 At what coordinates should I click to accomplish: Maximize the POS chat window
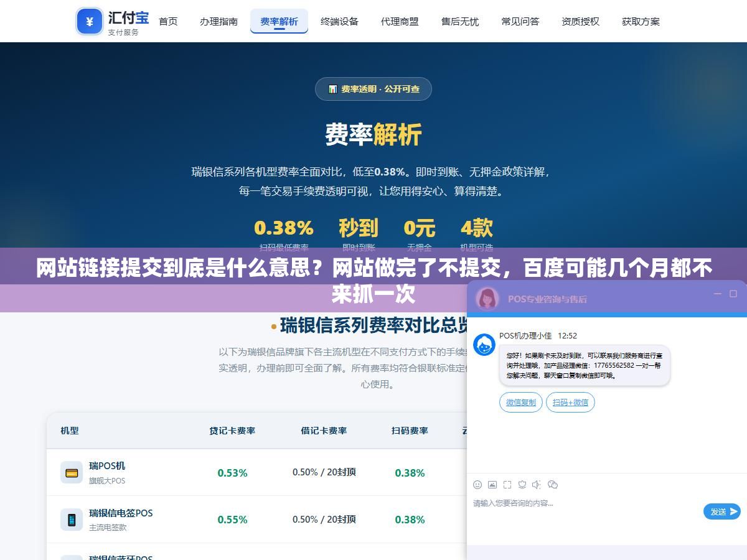733,294
